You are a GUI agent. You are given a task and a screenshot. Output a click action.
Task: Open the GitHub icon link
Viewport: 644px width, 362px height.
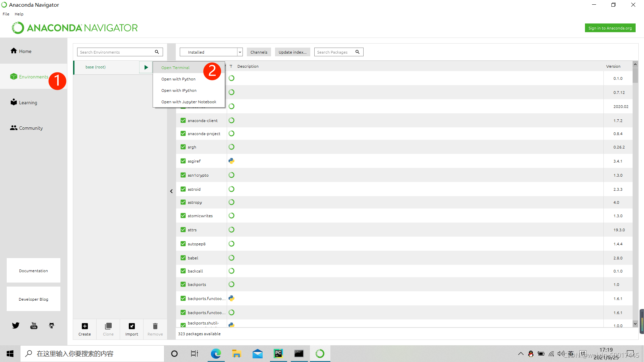(52, 325)
